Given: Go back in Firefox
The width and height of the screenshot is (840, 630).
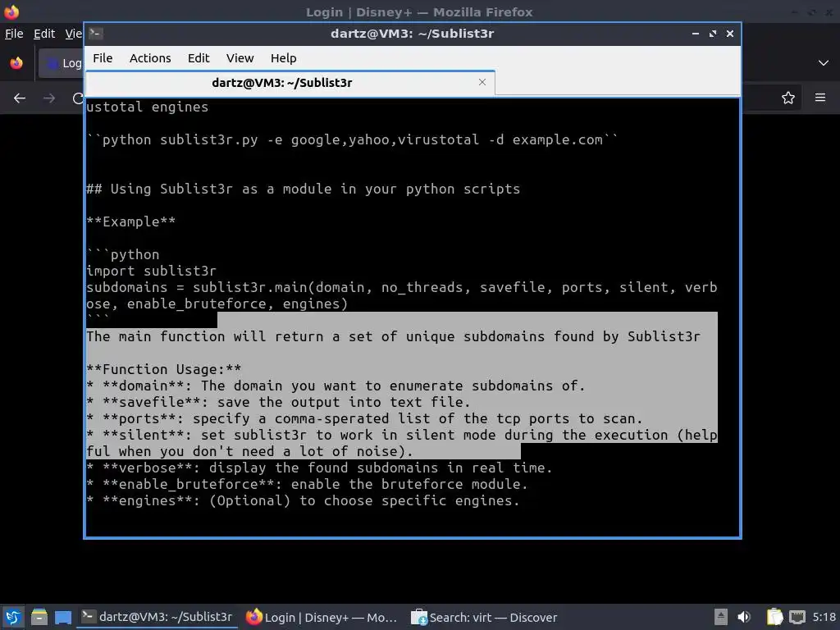Looking at the screenshot, I should 20,98.
